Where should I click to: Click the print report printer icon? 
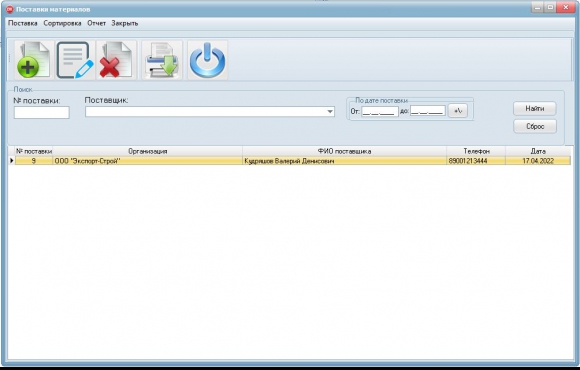pyautogui.click(x=162, y=60)
